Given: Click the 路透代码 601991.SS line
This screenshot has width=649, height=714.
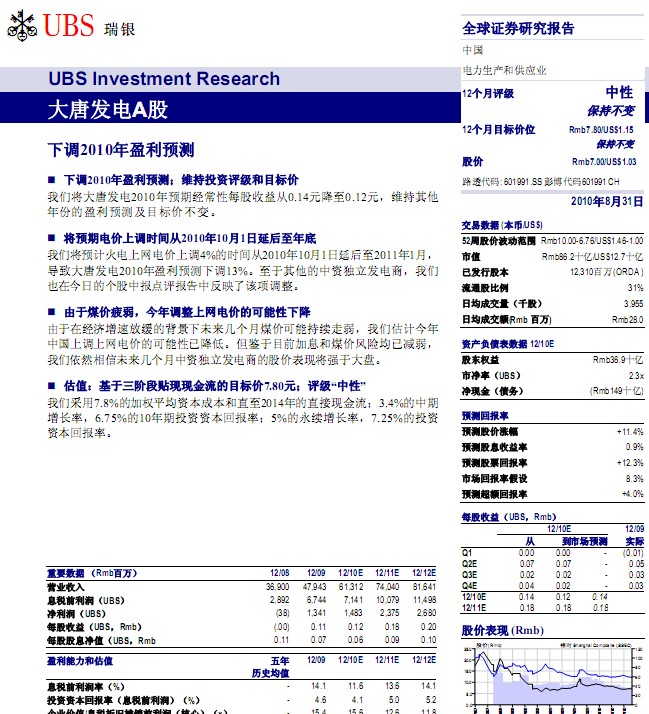Looking at the screenshot, I should tap(541, 182).
